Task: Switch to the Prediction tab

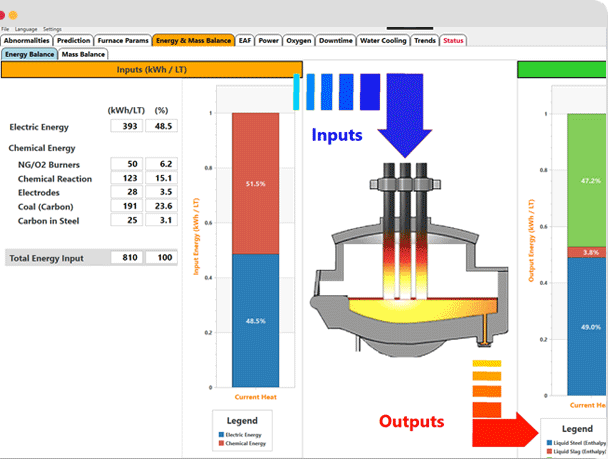Action: 74,40
